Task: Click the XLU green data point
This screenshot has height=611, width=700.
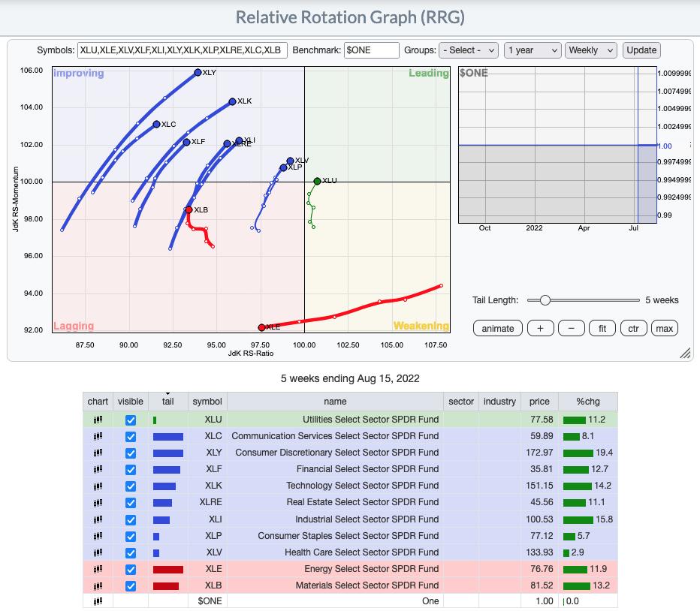Action: click(x=317, y=181)
